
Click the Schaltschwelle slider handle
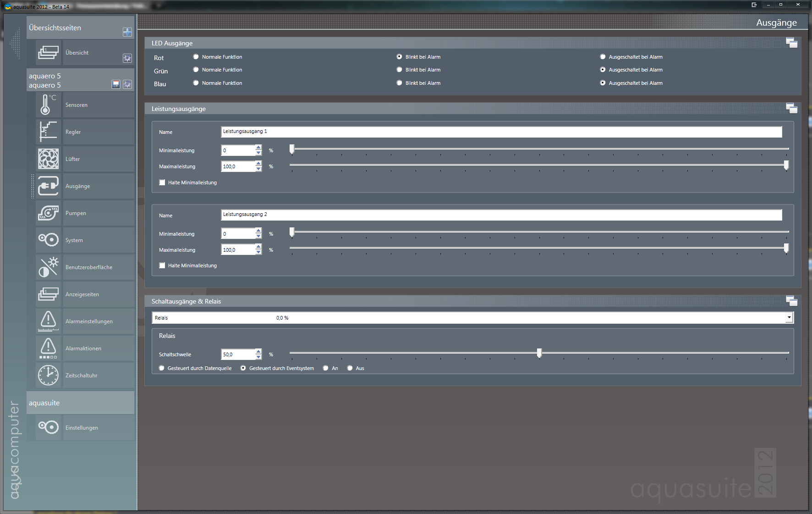click(539, 353)
